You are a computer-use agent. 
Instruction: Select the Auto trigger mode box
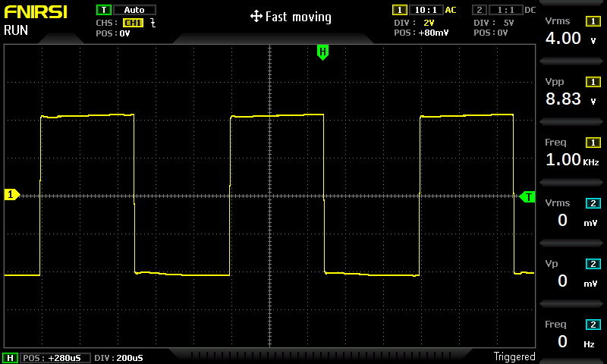pos(134,10)
